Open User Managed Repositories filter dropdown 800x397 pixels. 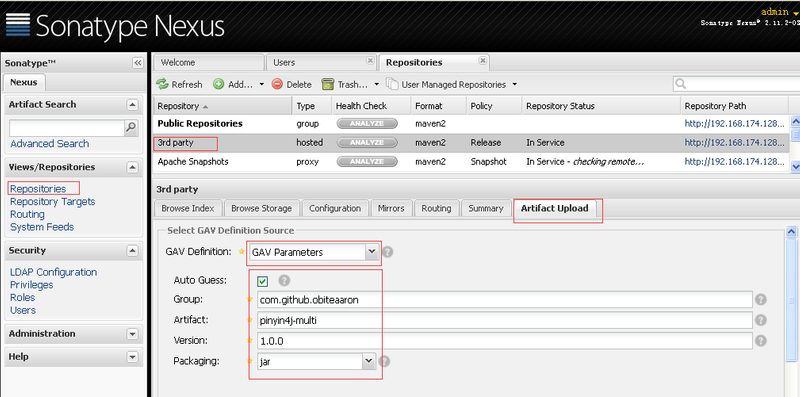click(452, 85)
